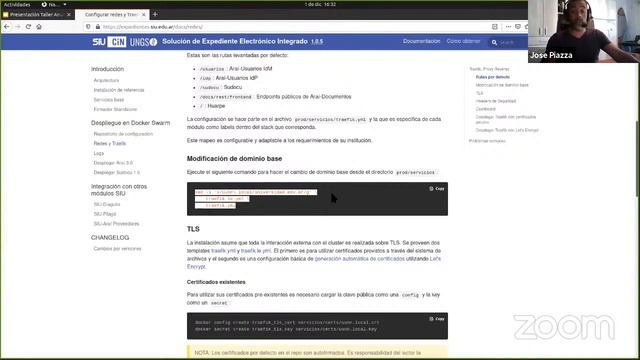Click the shield tracking-protection icon in address bar
640x360 pixels.
click(88, 27)
